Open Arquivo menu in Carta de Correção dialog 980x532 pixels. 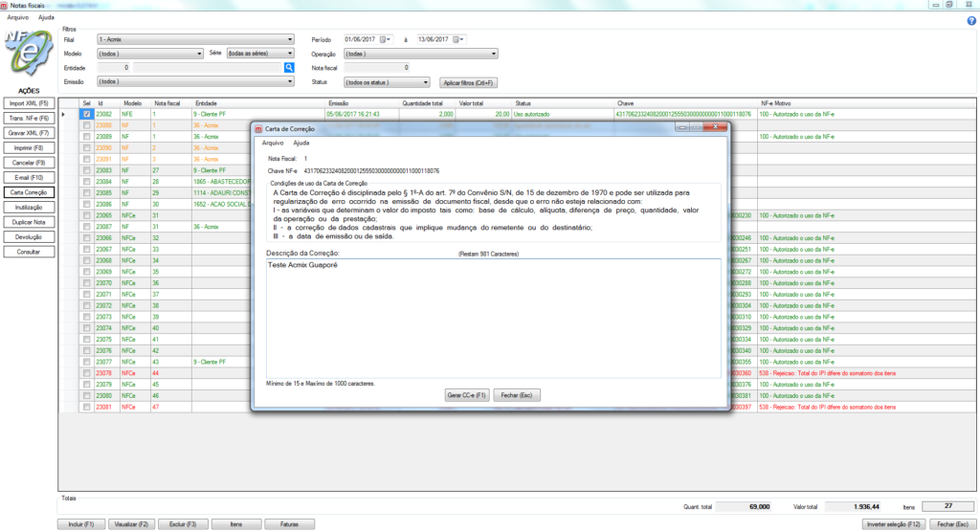point(273,143)
